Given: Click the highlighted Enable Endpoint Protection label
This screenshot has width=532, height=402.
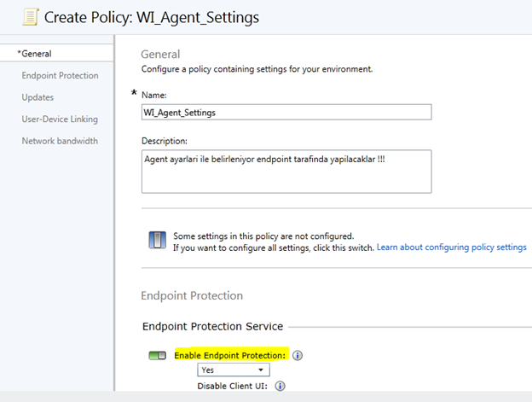Looking at the screenshot, I should point(230,355).
